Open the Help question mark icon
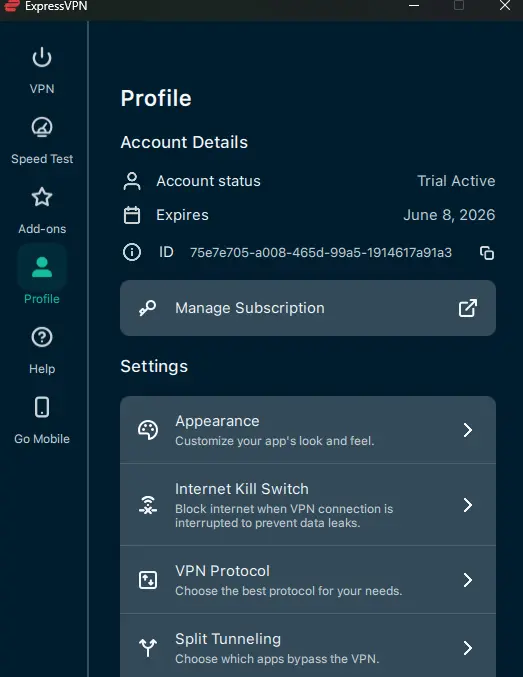This screenshot has width=523, height=677. click(x=42, y=337)
